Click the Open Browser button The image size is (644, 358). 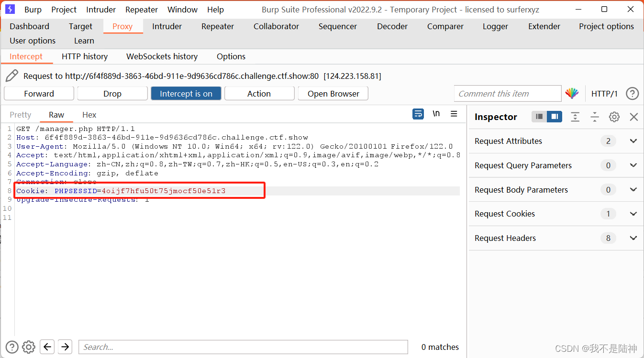333,94
